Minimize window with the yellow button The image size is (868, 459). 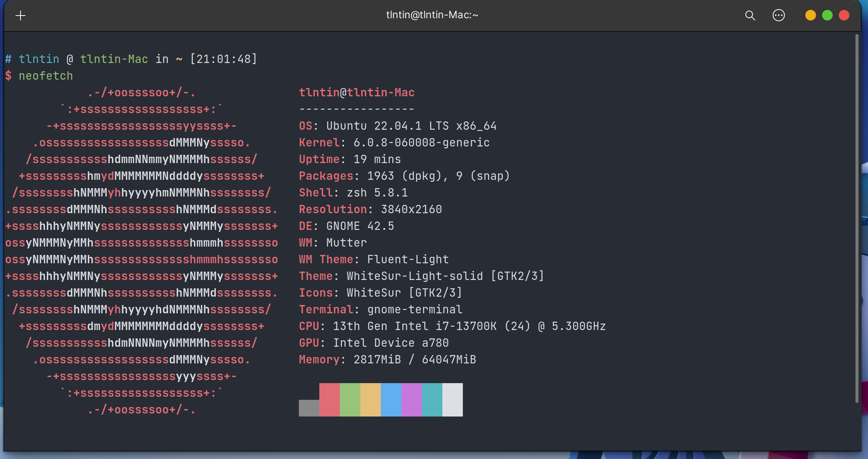pyautogui.click(x=810, y=16)
